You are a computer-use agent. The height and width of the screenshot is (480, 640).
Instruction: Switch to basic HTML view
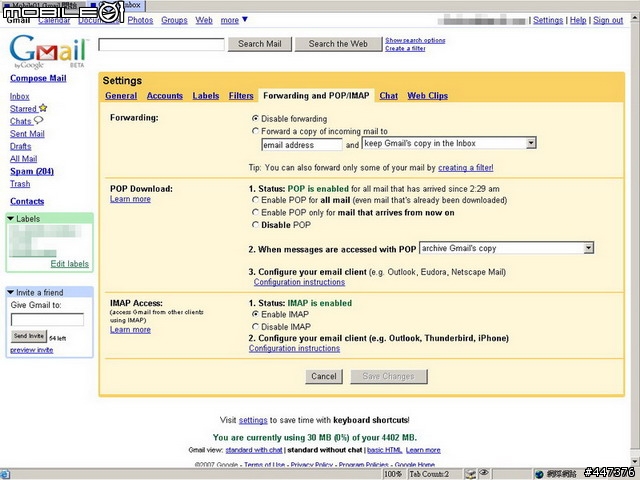pos(384,450)
